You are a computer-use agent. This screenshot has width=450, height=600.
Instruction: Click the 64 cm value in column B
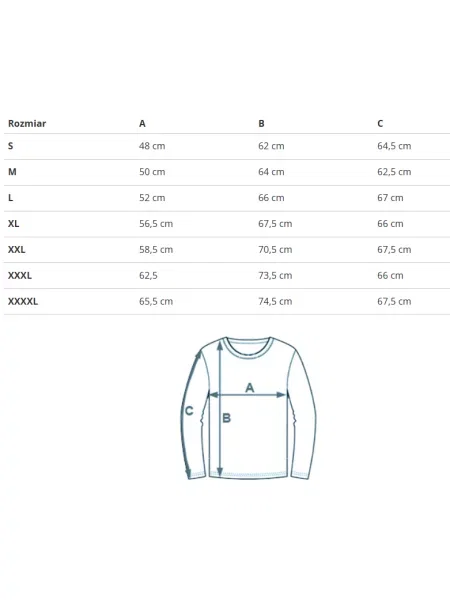coord(271,172)
